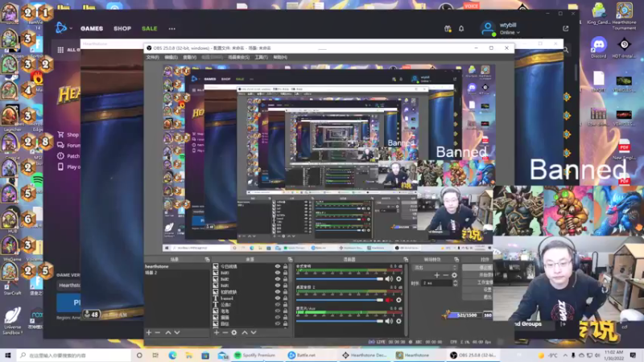644x362 pixels.
Task: Open Battle.net notifications bell
Action: coord(461,29)
